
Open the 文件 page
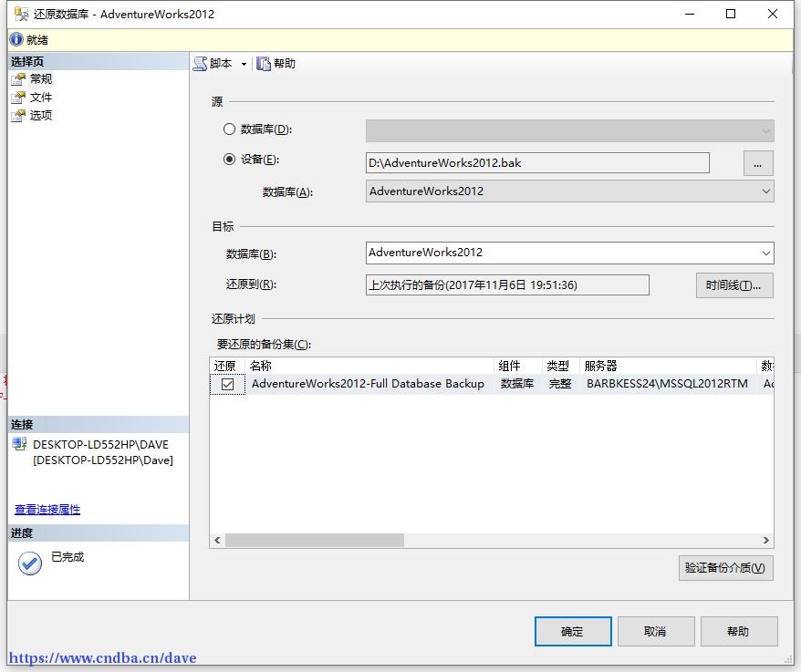41,97
